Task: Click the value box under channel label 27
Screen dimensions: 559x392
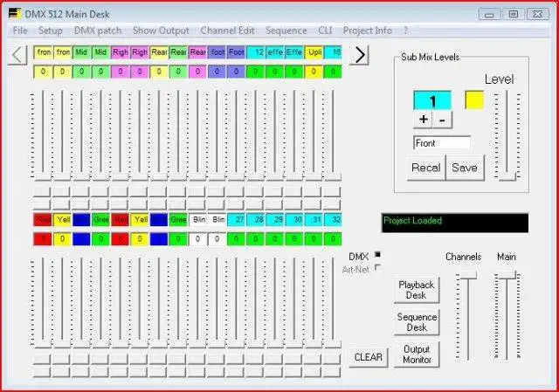Action: 236,239
